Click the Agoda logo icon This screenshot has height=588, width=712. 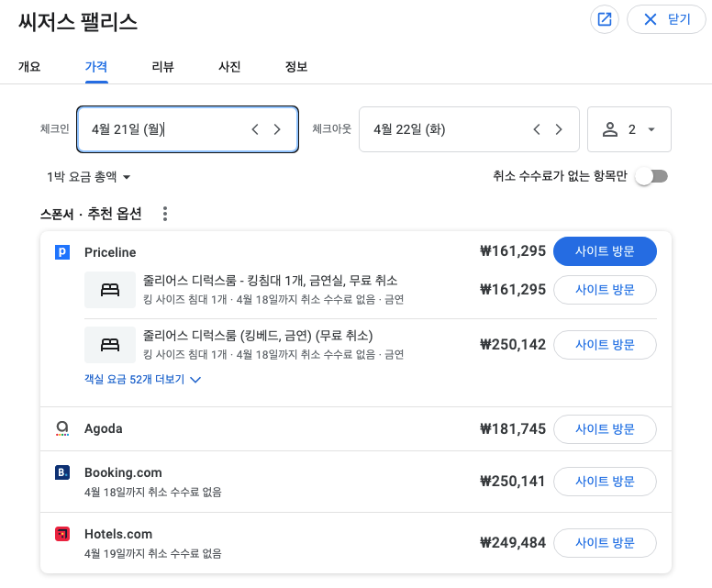[x=62, y=428]
